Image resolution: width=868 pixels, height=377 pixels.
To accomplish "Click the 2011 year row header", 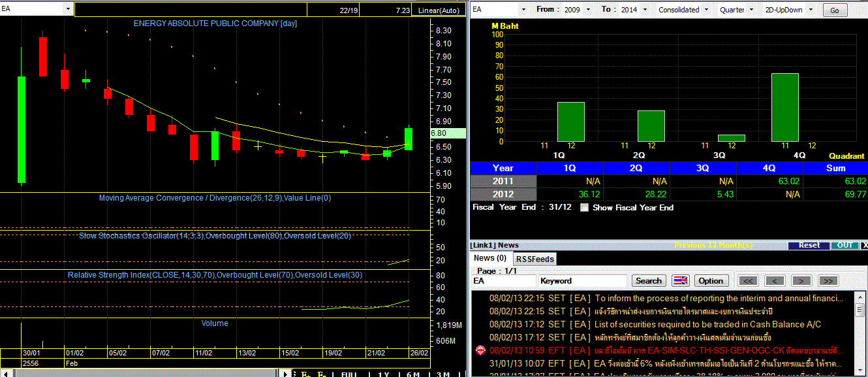I will 503,182.
